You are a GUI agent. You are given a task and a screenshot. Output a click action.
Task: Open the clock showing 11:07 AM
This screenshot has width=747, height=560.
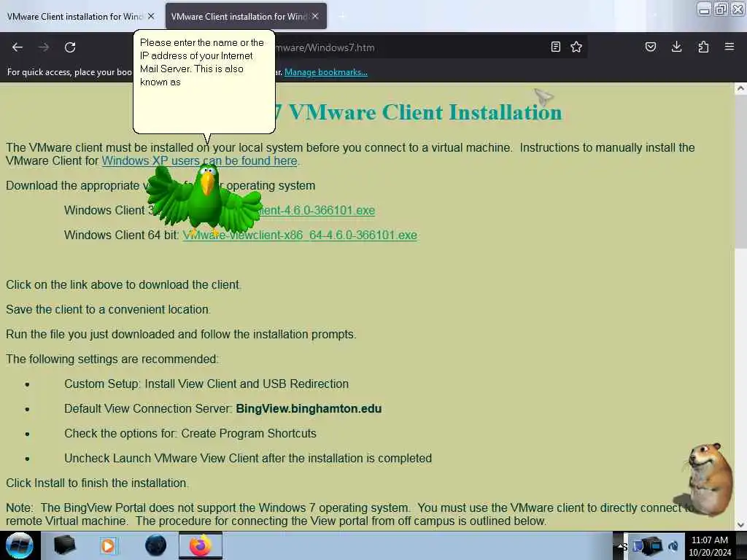click(710, 546)
